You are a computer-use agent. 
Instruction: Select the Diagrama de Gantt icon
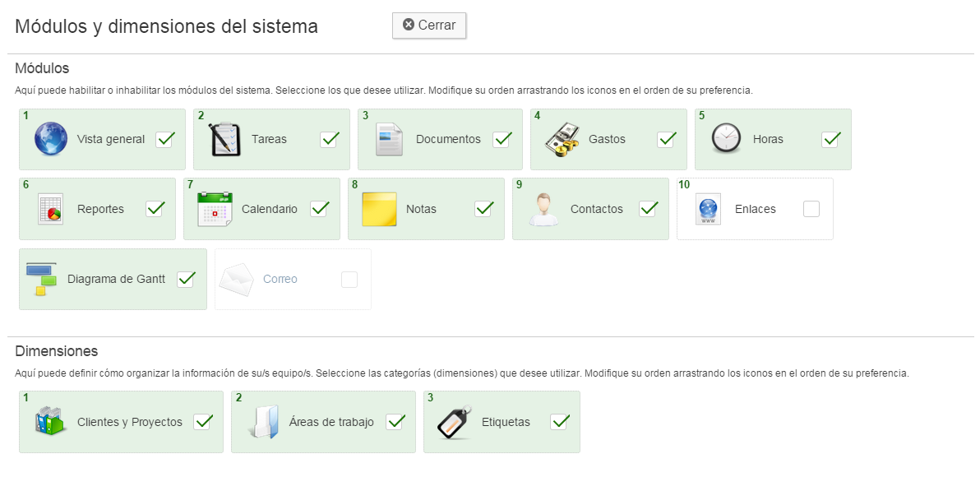pos(41,279)
